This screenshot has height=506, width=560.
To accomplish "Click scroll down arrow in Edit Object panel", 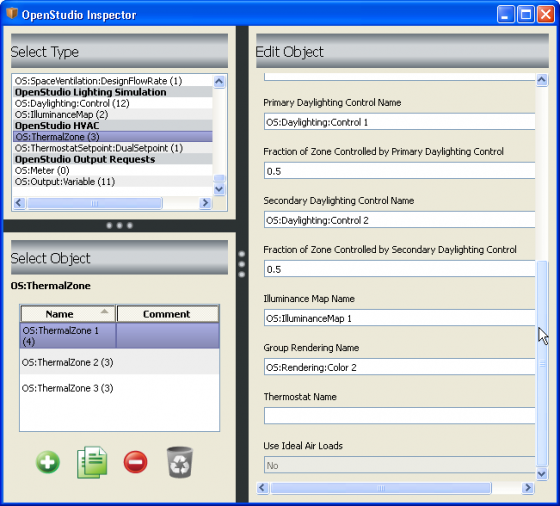I will [542, 474].
